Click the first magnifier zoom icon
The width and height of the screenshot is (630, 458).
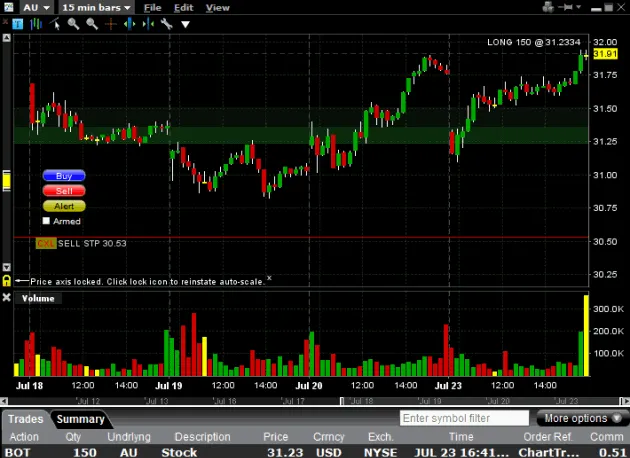pos(73,23)
